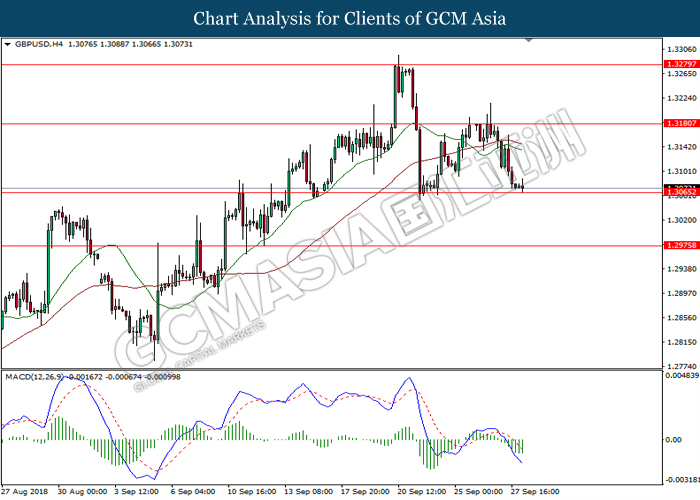Click the title Chart Analysis for Clients of GCM Asia
Screen dimensions: 700x500
350,19
